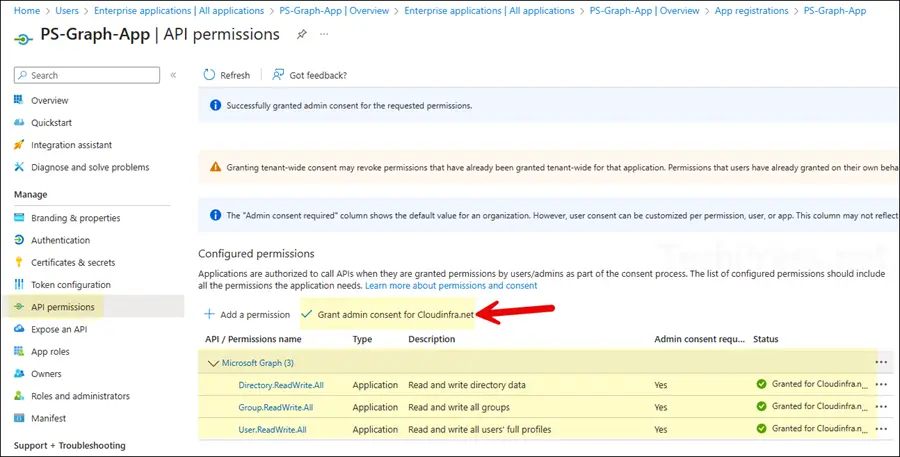The image size is (900, 457).
Task: Click the pin icon beside API permissions title
Action: (x=301, y=34)
